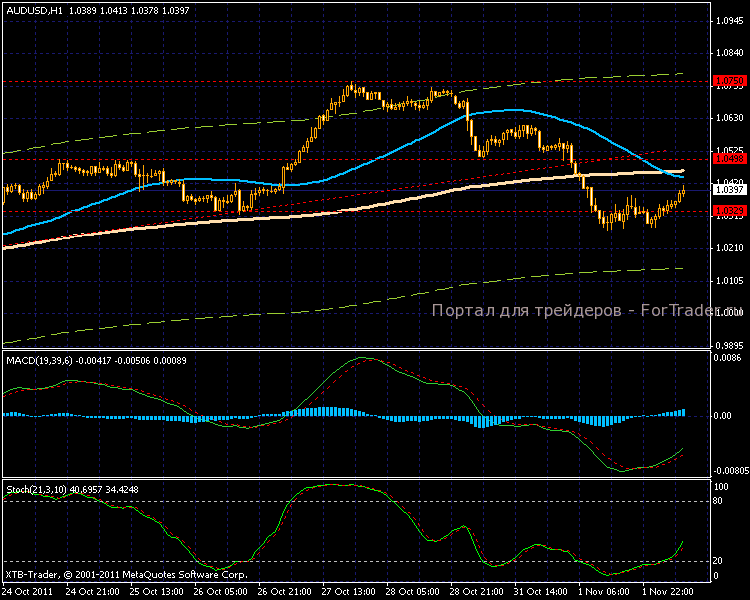Click the -0.00805 MACD scale value
The height and width of the screenshot is (600, 750).
point(731,471)
